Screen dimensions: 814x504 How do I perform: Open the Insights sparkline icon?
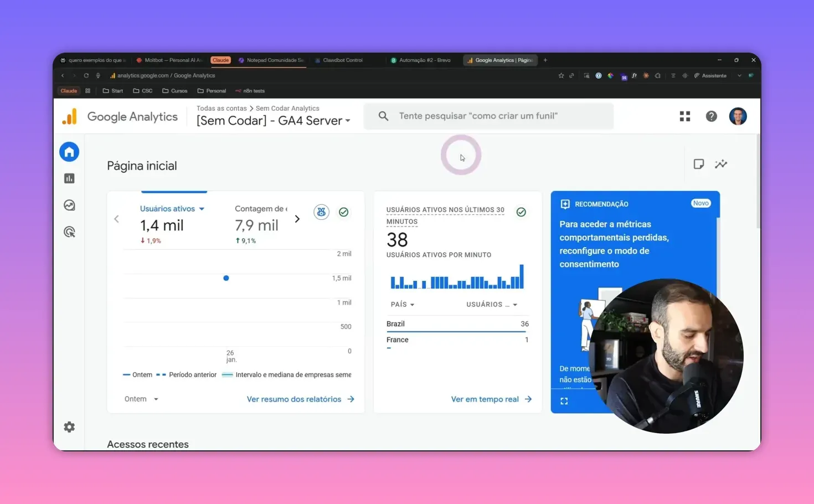pyautogui.click(x=721, y=164)
